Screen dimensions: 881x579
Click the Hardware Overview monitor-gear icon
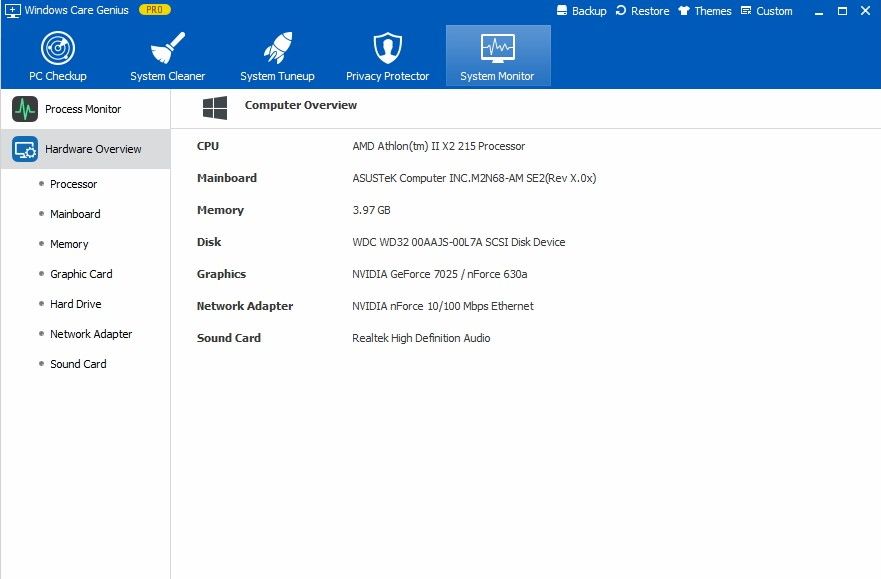pyautogui.click(x=25, y=149)
